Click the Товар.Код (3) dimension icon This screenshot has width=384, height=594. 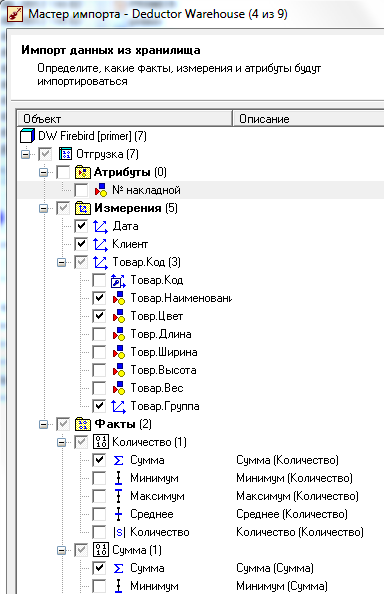[100, 262]
